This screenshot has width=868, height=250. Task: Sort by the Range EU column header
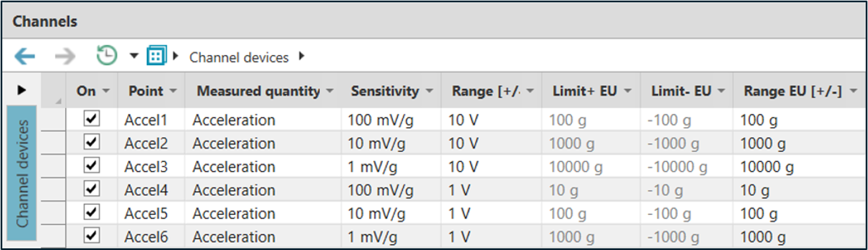pyautogui.click(x=792, y=91)
